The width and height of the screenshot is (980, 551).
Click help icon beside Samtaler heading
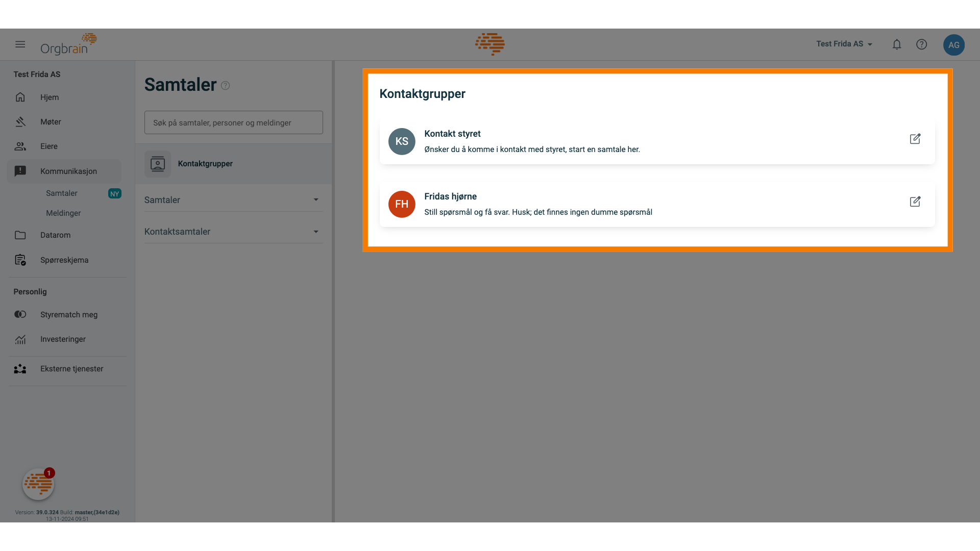(x=225, y=86)
